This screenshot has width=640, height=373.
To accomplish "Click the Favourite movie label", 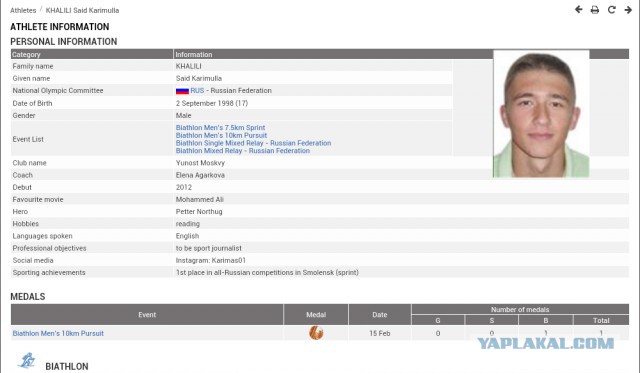I will point(38,200).
